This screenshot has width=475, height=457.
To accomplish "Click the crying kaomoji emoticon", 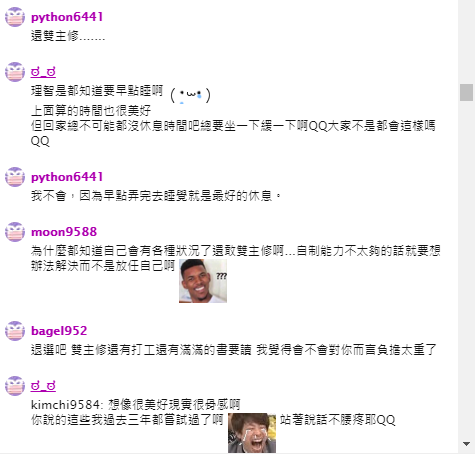I will tap(190, 96).
